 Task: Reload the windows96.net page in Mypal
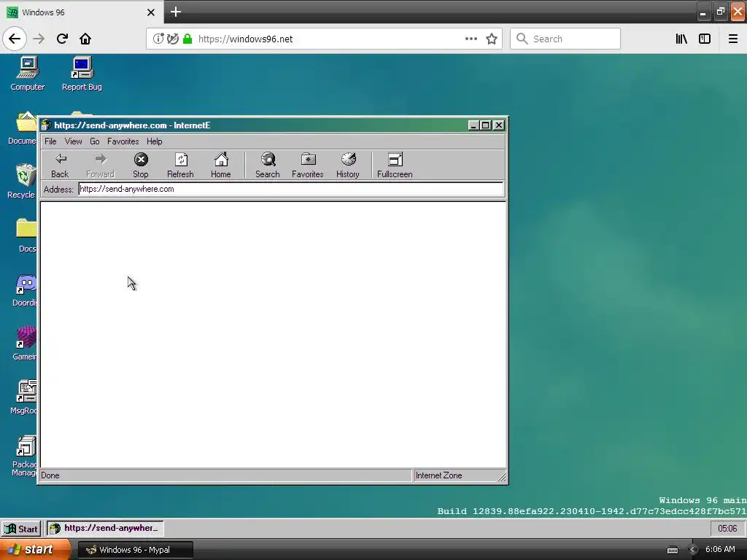pyautogui.click(x=62, y=39)
